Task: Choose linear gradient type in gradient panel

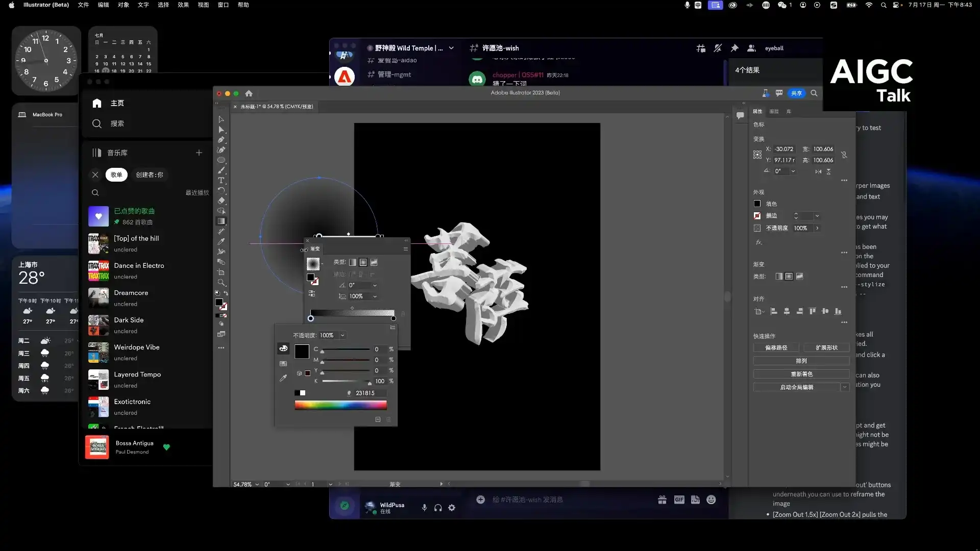Action: click(353, 262)
